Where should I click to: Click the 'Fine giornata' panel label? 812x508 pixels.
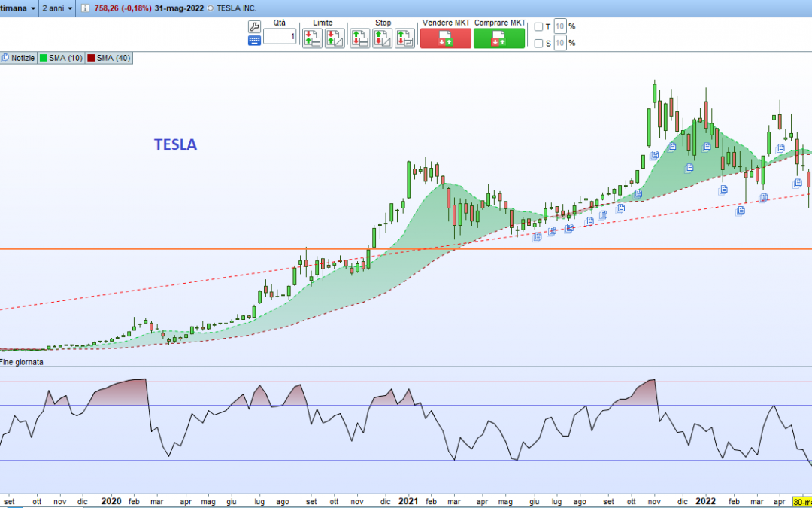(22, 362)
